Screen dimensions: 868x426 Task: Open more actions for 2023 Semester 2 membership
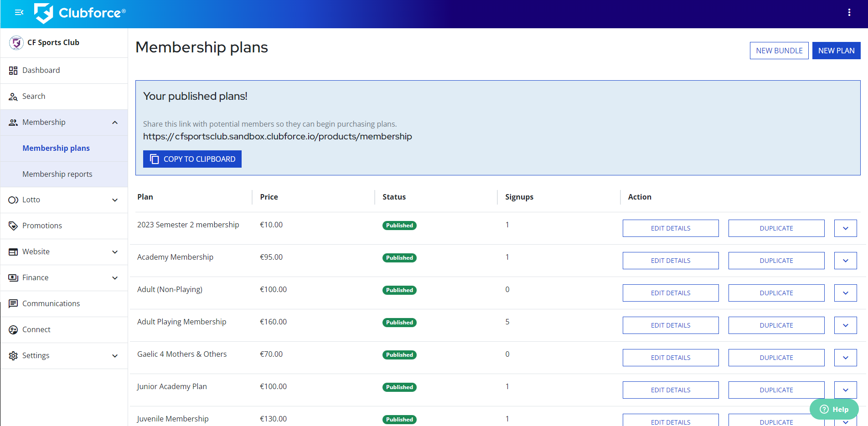pyautogui.click(x=846, y=228)
